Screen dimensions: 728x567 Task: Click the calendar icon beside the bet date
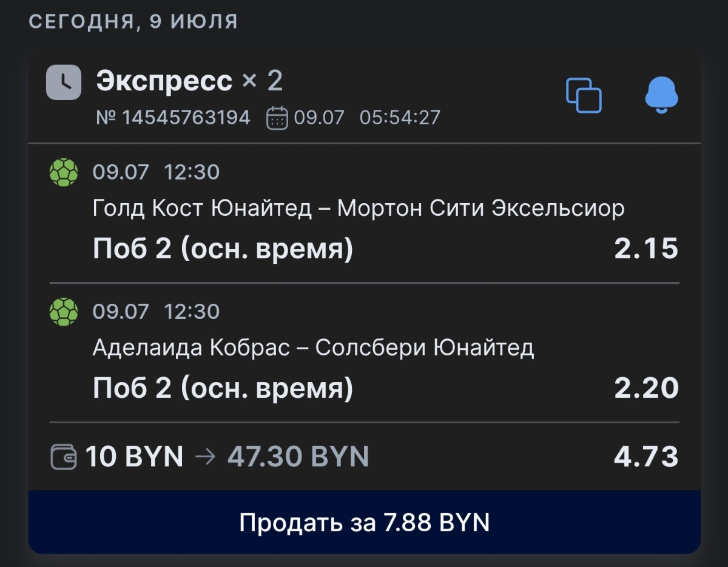pos(277,118)
